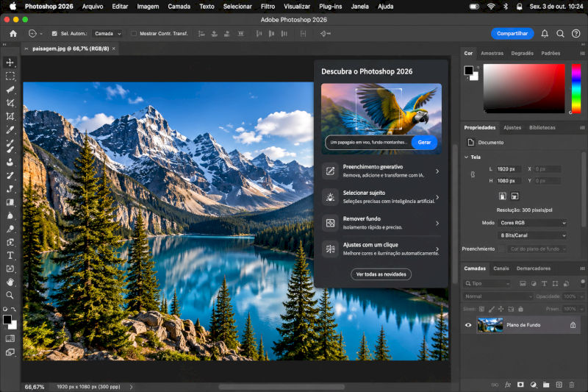Select the Clone Stamp tool

tap(10, 162)
